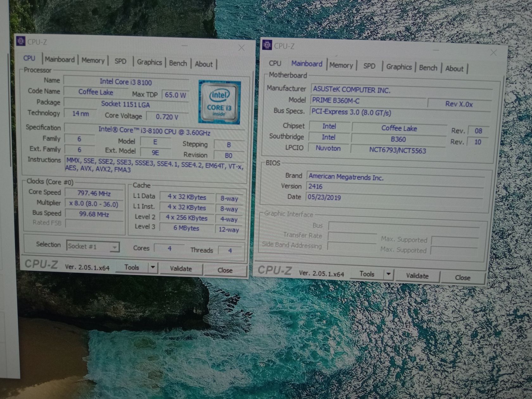Screen dimensions: 532x399
Task: Click the Intel Core i3 logo badge
Action: pos(219,102)
